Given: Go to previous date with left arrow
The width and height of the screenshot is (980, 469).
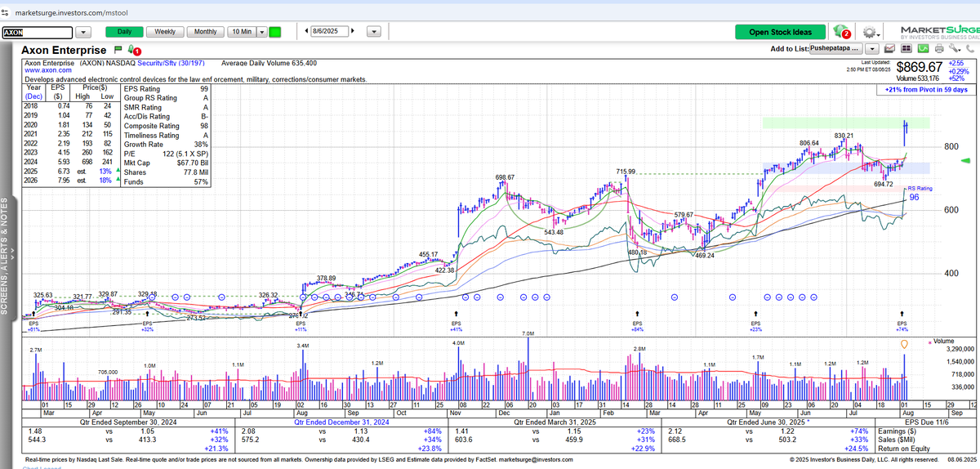Looking at the screenshot, I should coord(306,32).
